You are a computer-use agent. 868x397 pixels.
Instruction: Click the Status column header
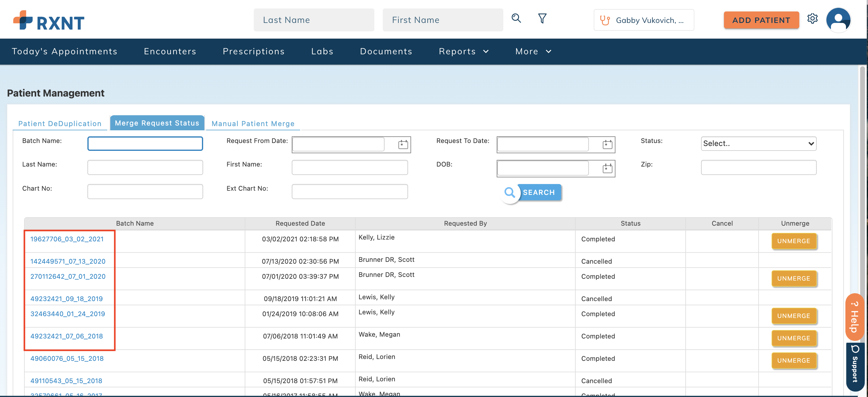[x=630, y=223]
